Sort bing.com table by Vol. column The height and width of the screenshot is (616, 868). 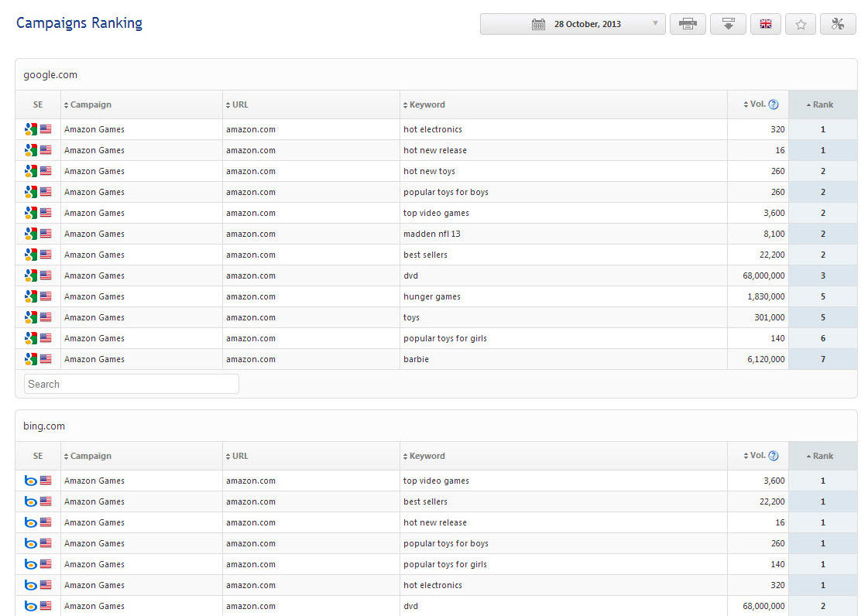coord(756,456)
